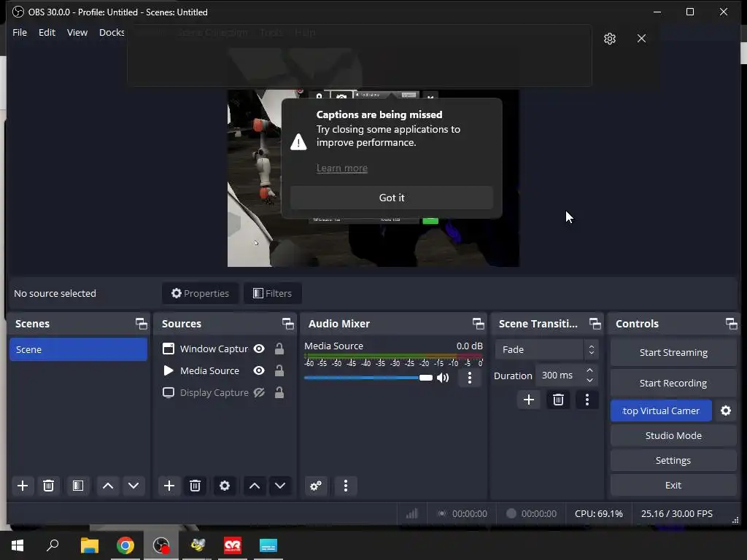Click Got it in captions warning
The width and height of the screenshot is (747, 560).
392,198
